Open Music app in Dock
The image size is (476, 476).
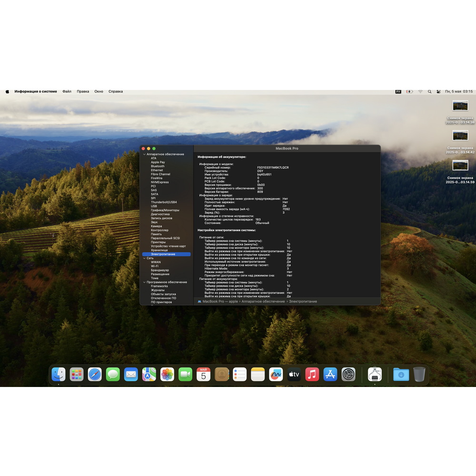click(x=312, y=374)
